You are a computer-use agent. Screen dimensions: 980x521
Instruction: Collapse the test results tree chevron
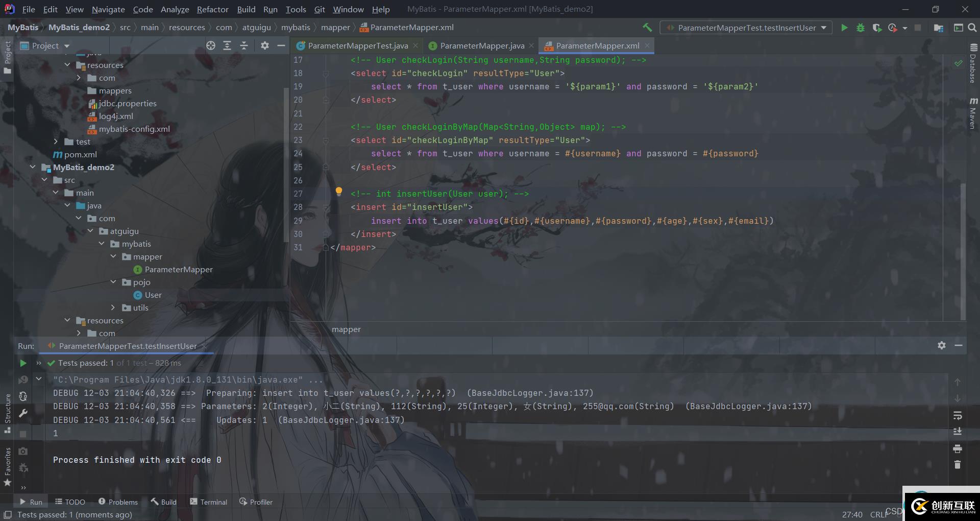click(x=39, y=379)
